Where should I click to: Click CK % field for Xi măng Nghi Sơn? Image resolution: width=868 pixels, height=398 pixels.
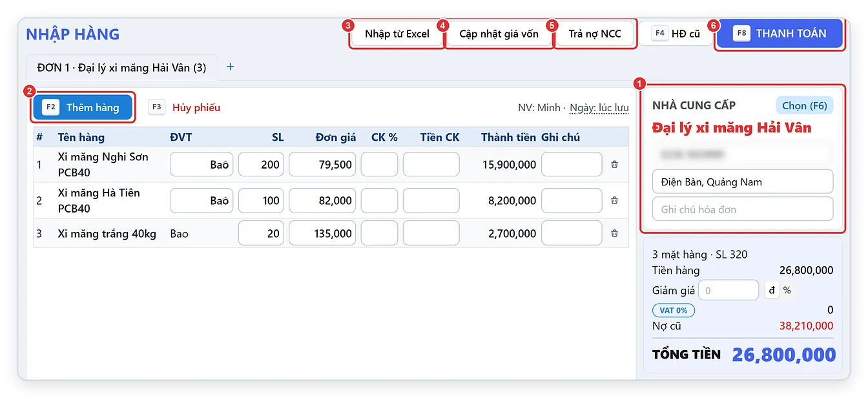(x=379, y=165)
